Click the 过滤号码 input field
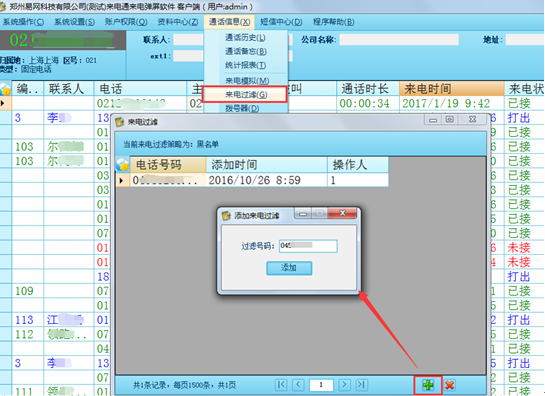The width and height of the screenshot is (545, 396). 308,246
